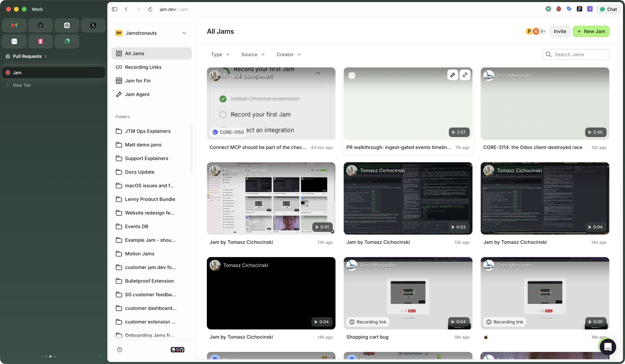Open the 2:40 Enzo Monjardin jam thumbnail

point(545,104)
